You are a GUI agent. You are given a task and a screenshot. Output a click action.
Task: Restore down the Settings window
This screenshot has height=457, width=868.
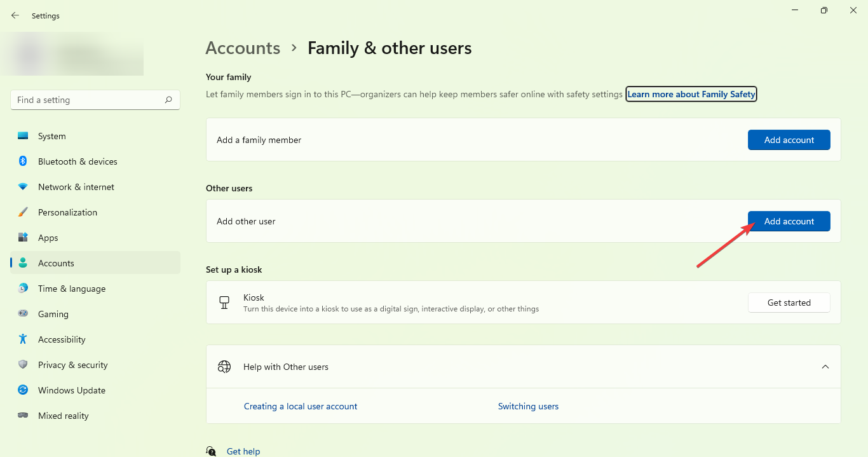824,10
